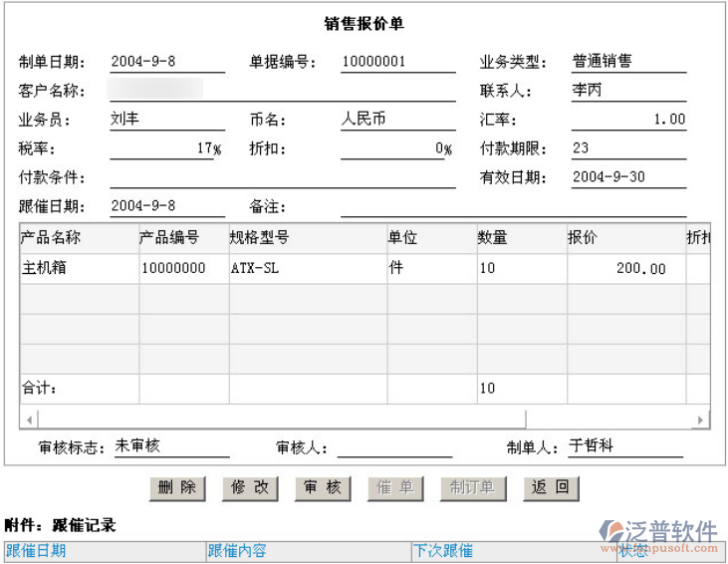Viewport: 728px width, 564px height.
Task: Click the 下次跟催 column header link
Action: click(443, 551)
